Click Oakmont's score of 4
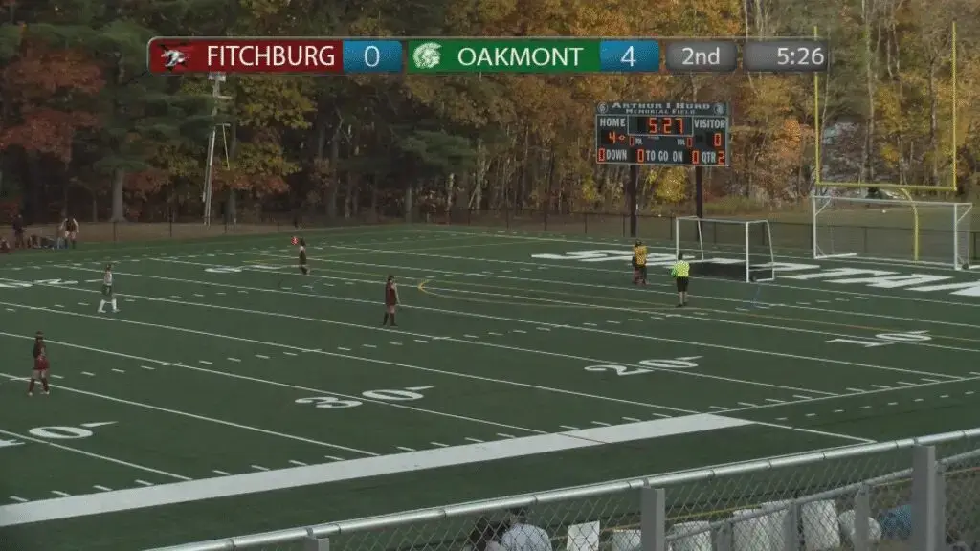This screenshot has width=980, height=551. 629,56
